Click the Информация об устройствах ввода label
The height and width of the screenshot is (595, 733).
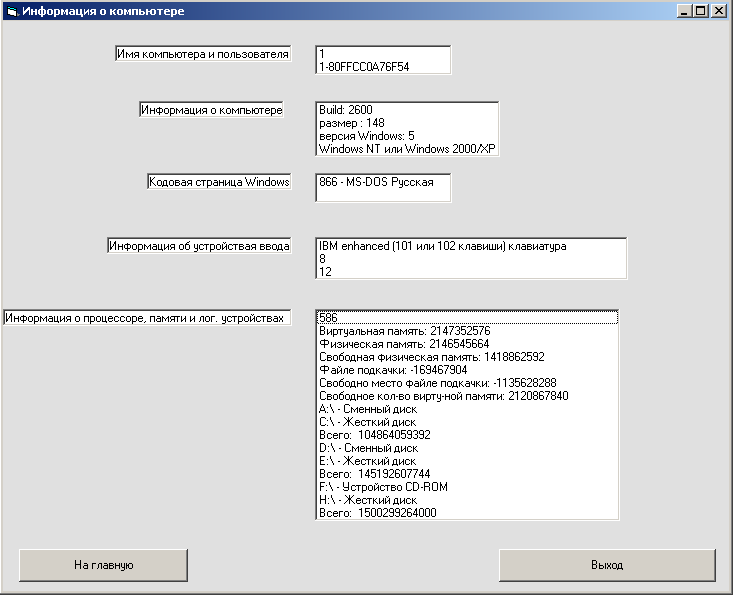coord(199,246)
